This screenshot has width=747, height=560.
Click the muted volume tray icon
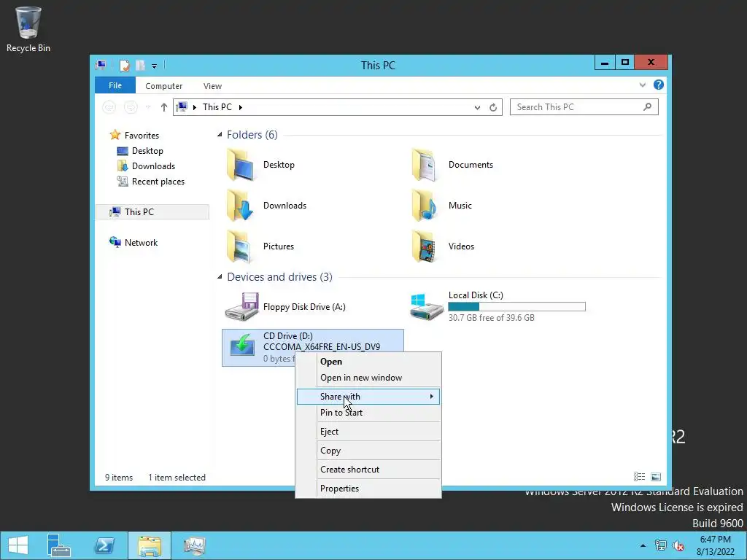point(678,545)
